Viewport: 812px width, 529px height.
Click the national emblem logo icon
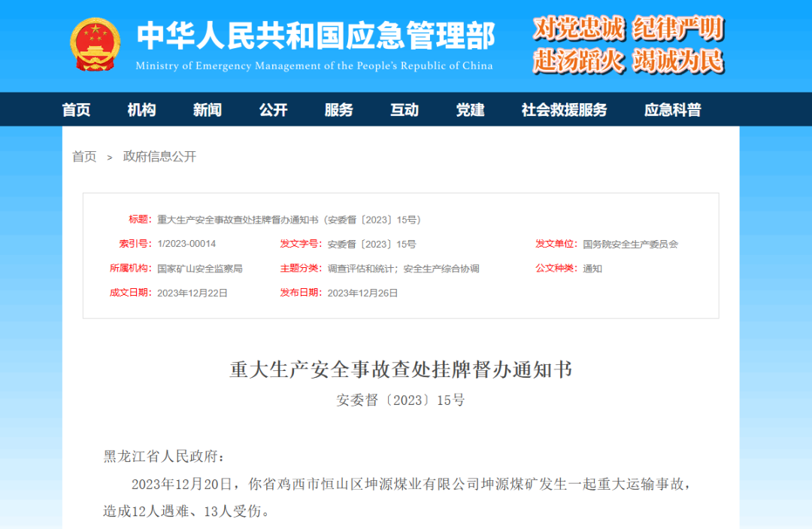(x=95, y=44)
